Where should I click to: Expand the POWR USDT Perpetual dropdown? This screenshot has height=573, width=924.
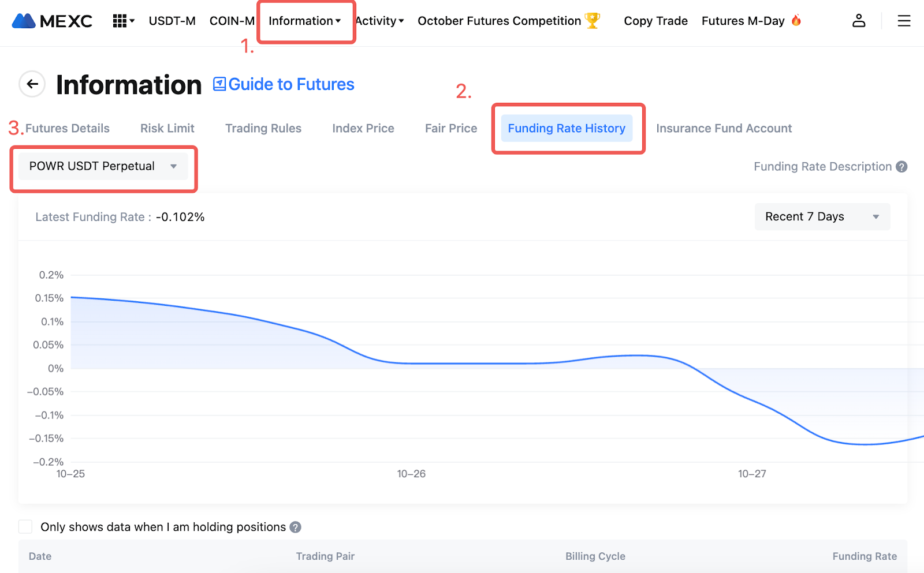(x=103, y=167)
